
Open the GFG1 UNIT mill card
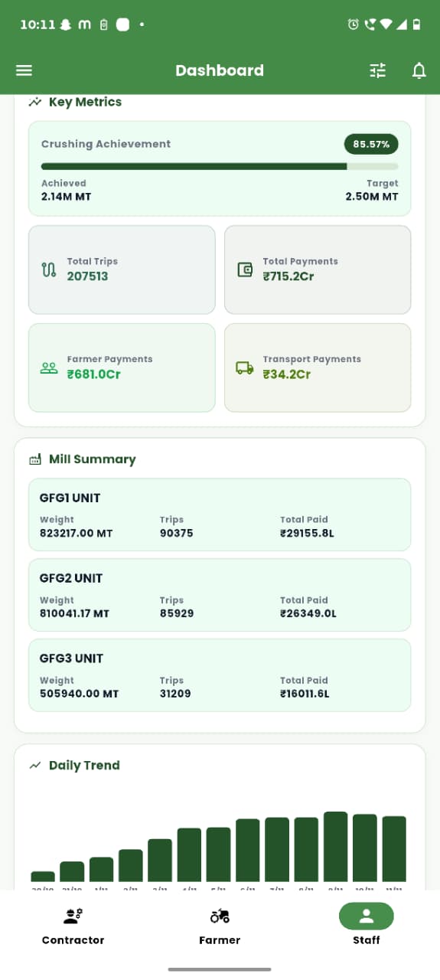coord(220,514)
